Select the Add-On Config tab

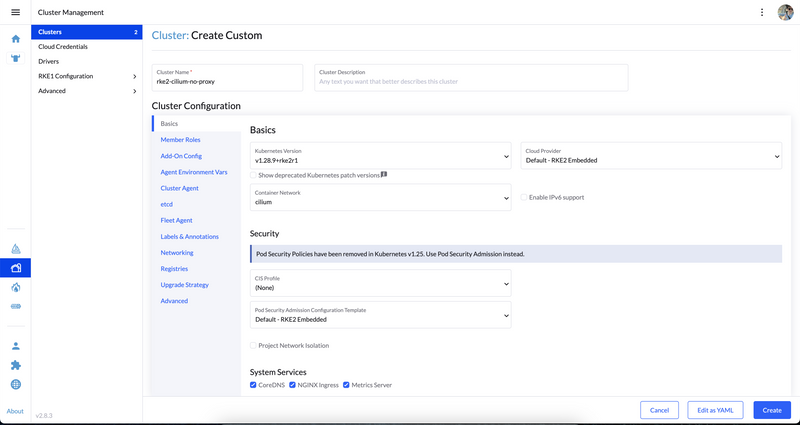click(181, 156)
